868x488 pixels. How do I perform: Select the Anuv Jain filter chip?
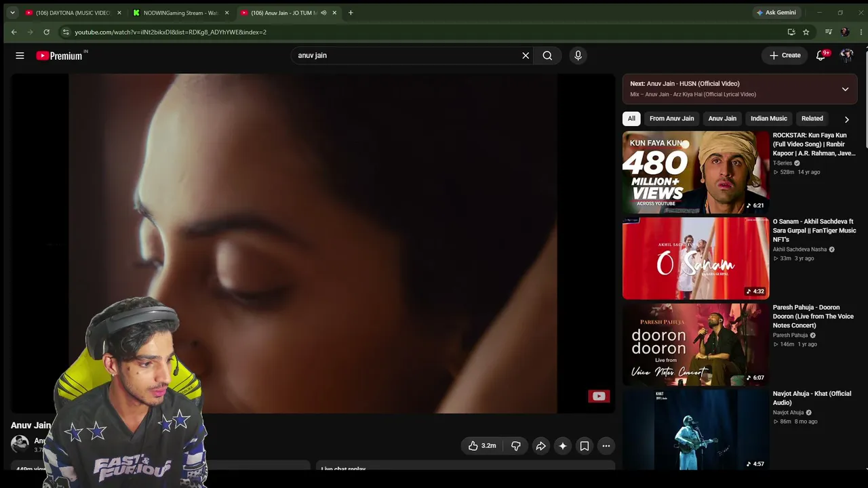click(x=722, y=119)
